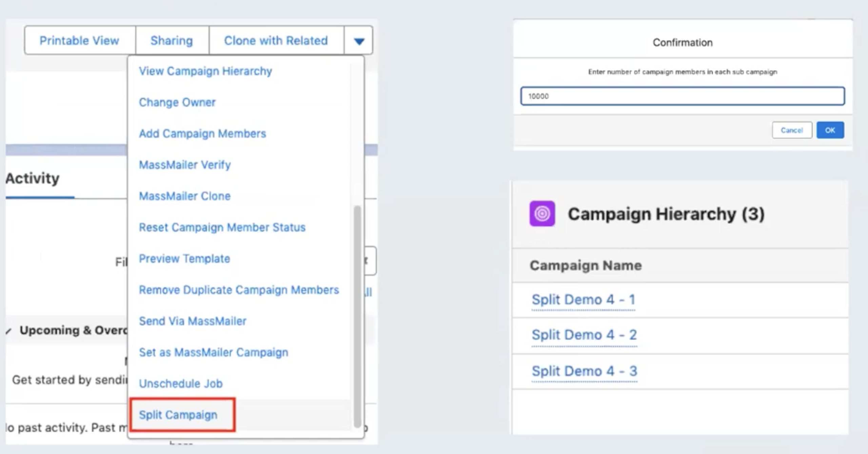This screenshot has height=454, width=868.
Task: Choose MassMailer Clone menu entry
Action: [x=185, y=196]
